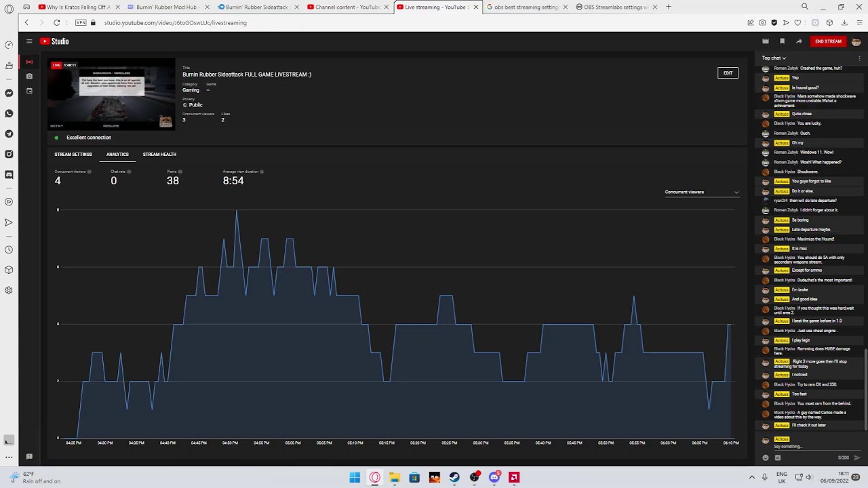Close the Burnin' Rubber Sideattack browser tab
868x488 pixels.
pos(296,7)
